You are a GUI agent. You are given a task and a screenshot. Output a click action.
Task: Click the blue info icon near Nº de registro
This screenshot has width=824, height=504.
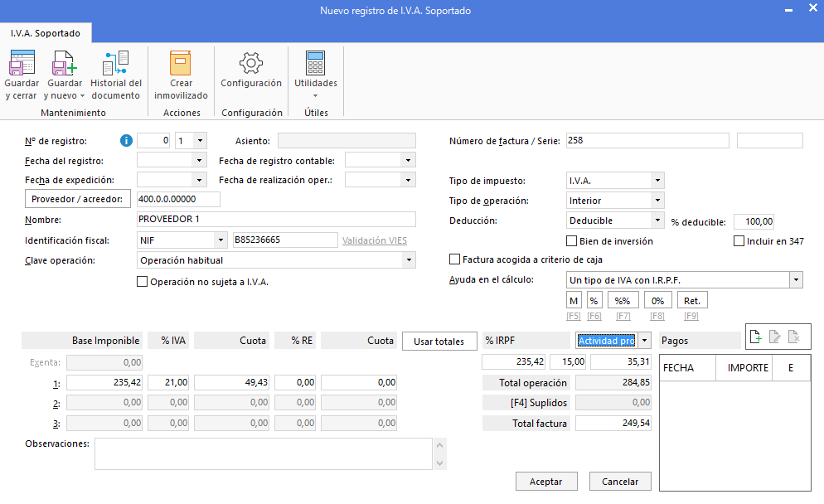(126, 140)
